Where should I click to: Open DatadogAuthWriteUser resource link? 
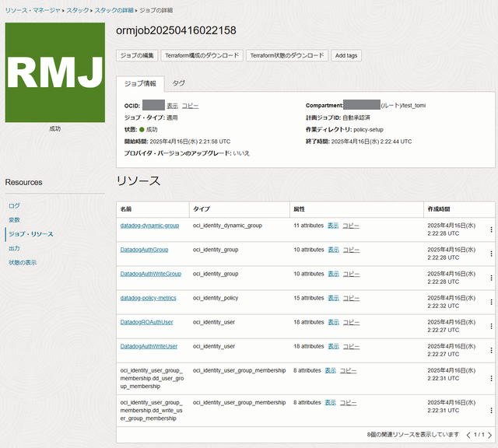tap(149, 346)
